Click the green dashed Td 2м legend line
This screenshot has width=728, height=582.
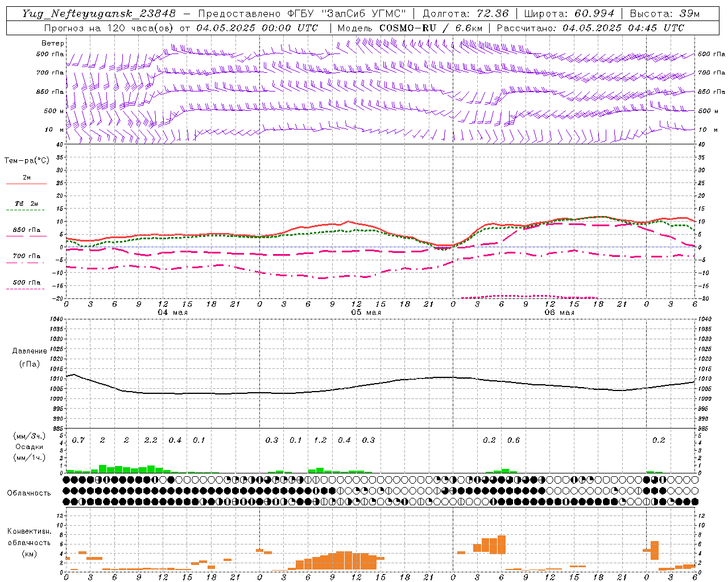[x=26, y=210]
